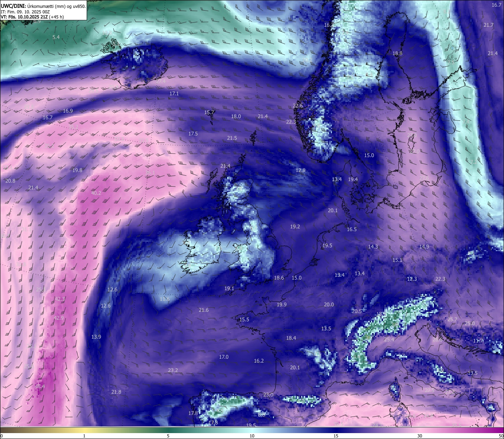504x439 pixels.
Task: Select the 22.6 value off Norway
Action: (298, 106)
